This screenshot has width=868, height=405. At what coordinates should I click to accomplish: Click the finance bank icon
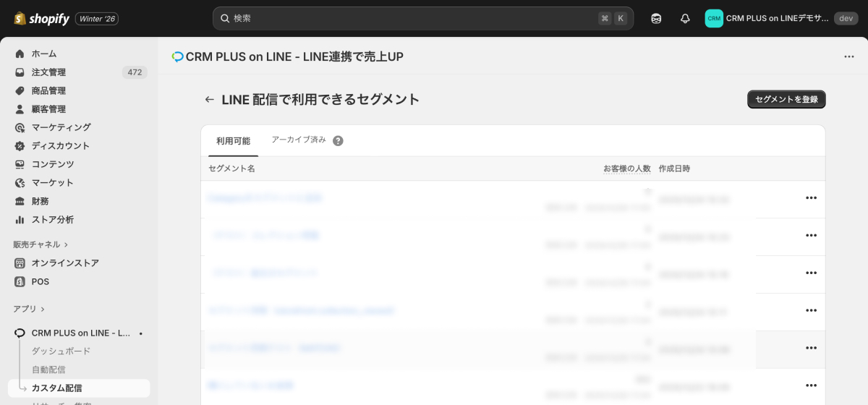tap(20, 201)
